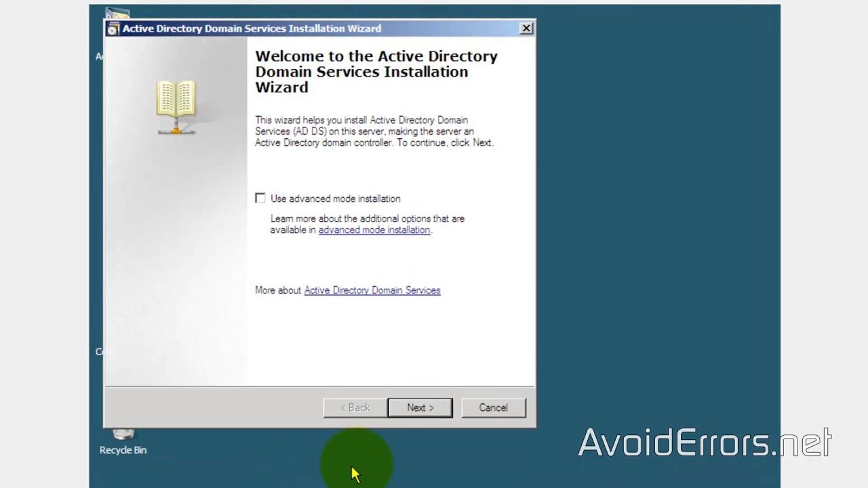Open the Active Directory Domain Services link
This screenshot has height=488, width=868.
coord(372,290)
